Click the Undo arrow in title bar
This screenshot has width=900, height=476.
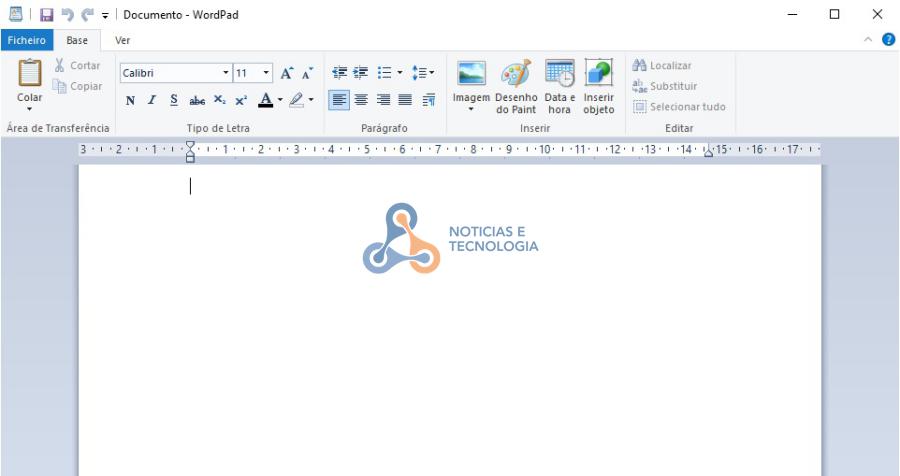[67, 14]
